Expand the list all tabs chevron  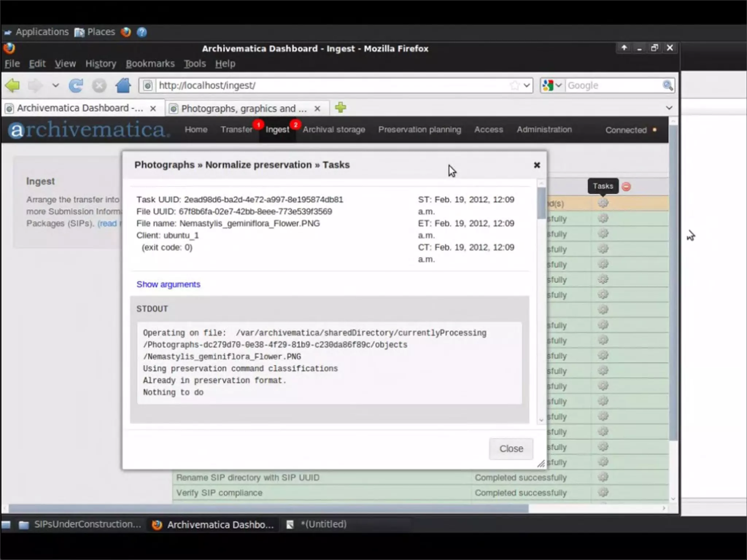tap(669, 108)
